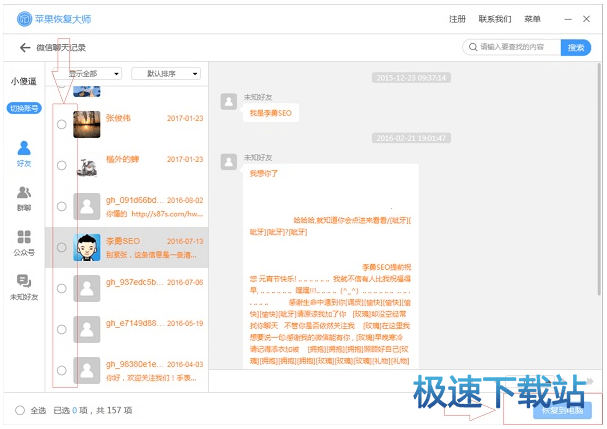Toggle the 全选 select-all radio button
Image resolution: width=607 pixels, height=429 pixels.
coord(20,410)
